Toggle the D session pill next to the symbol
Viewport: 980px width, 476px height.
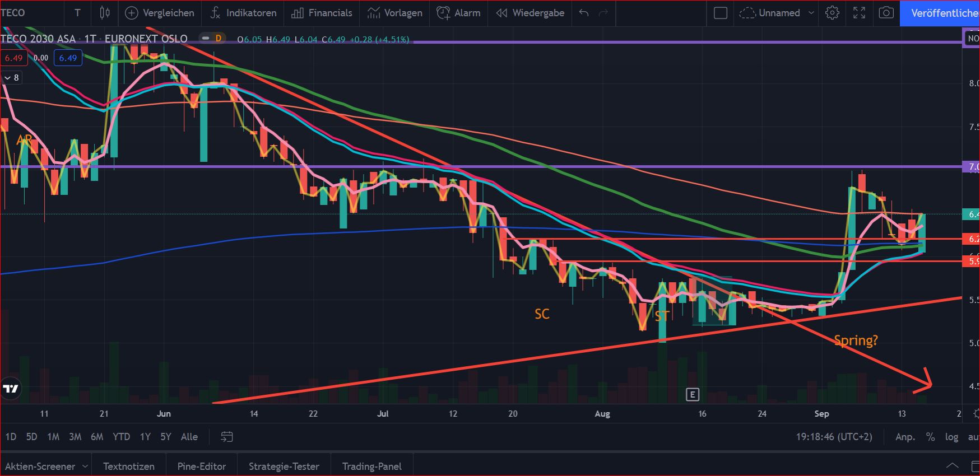click(x=213, y=38)
